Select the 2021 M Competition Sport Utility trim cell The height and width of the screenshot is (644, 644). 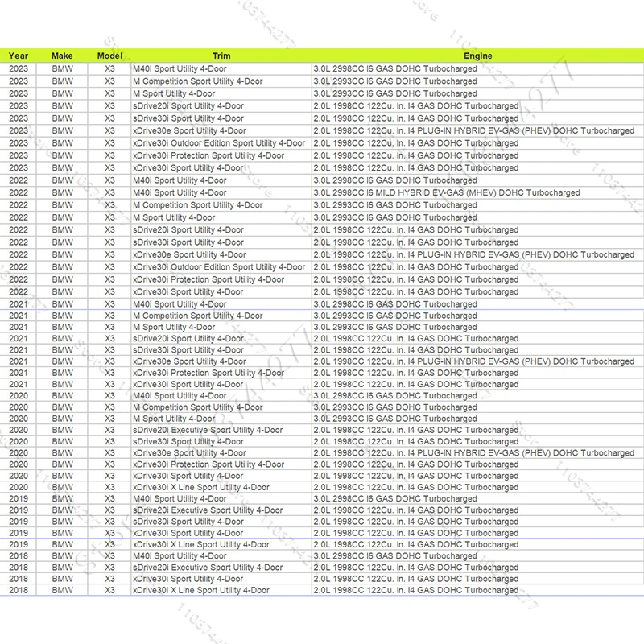(x=221, y=316)
